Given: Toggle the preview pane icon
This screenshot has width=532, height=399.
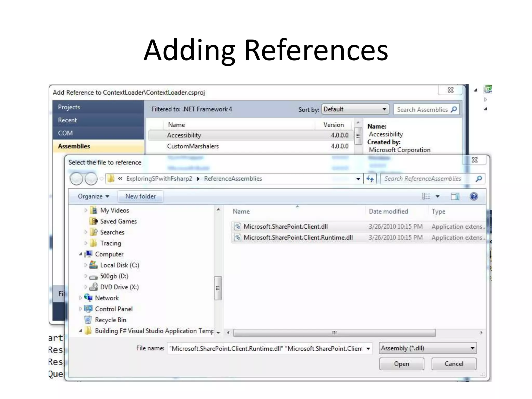Looking at the screenshot, I should click(x=455, y=196).
